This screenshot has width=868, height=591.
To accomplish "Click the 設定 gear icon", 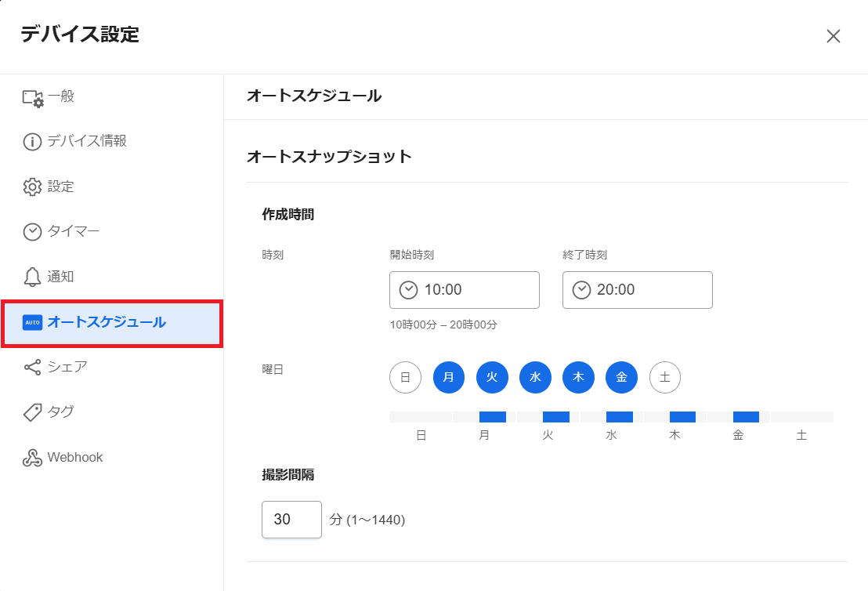I will click(32, 187).
